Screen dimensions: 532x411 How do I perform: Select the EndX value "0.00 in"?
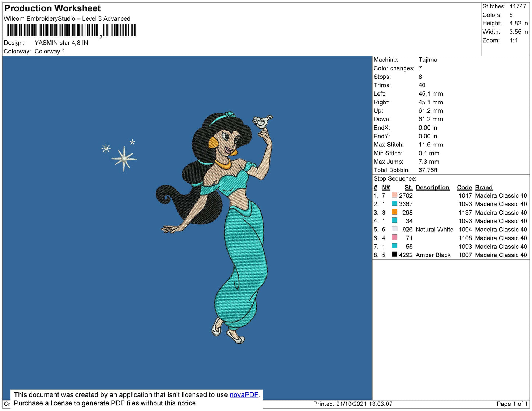[x=428, y=128]
